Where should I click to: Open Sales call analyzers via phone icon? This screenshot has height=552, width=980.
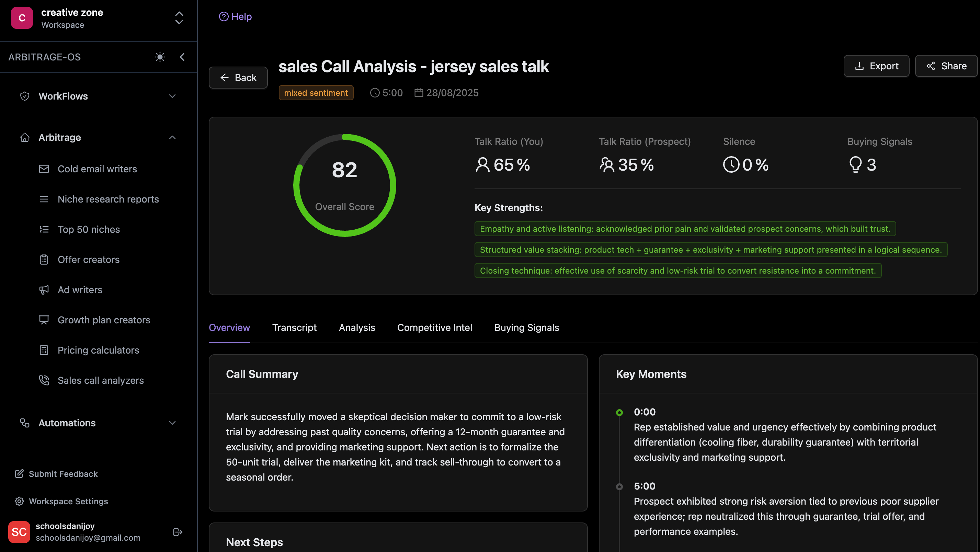coord(44,380)
